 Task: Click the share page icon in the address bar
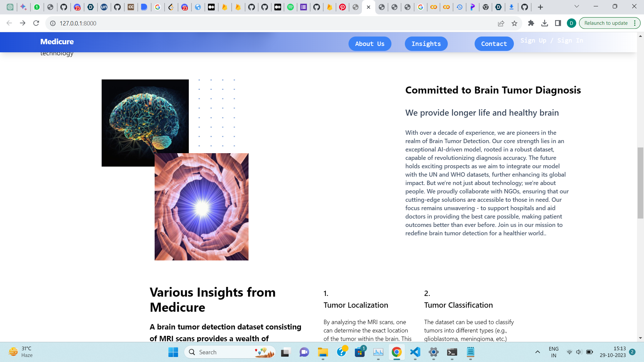[x=501, y=23]
